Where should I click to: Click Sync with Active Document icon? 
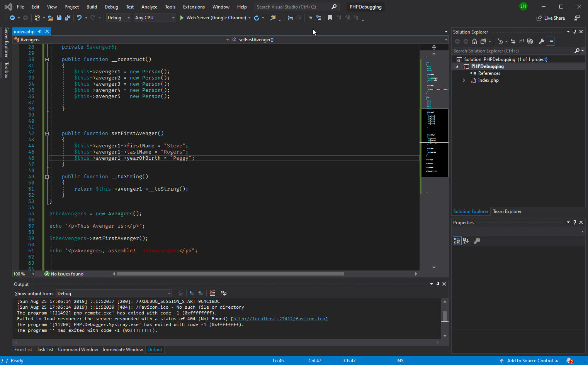coord(513,41)
